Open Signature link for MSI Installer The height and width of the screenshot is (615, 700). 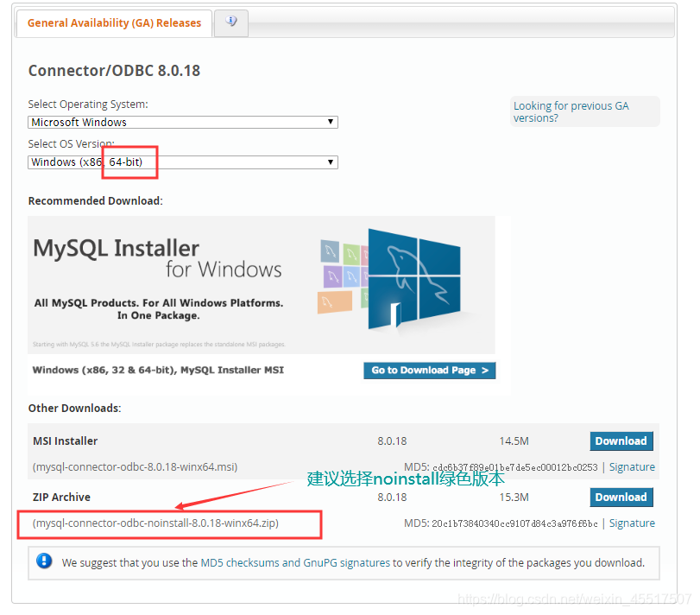pyautogui.click(x=632, y=467)
